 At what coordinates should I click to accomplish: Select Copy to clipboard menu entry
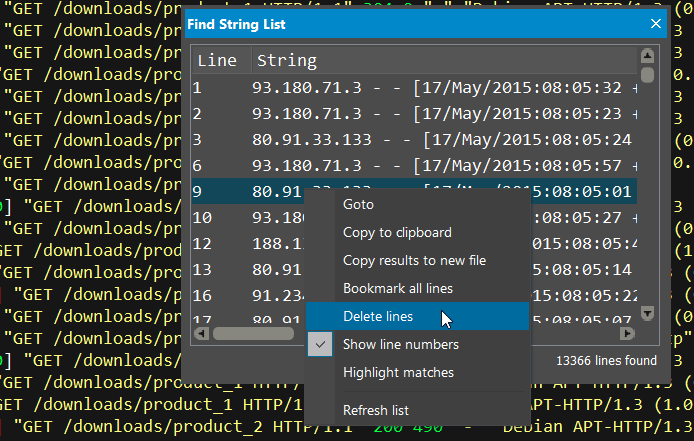417,232
